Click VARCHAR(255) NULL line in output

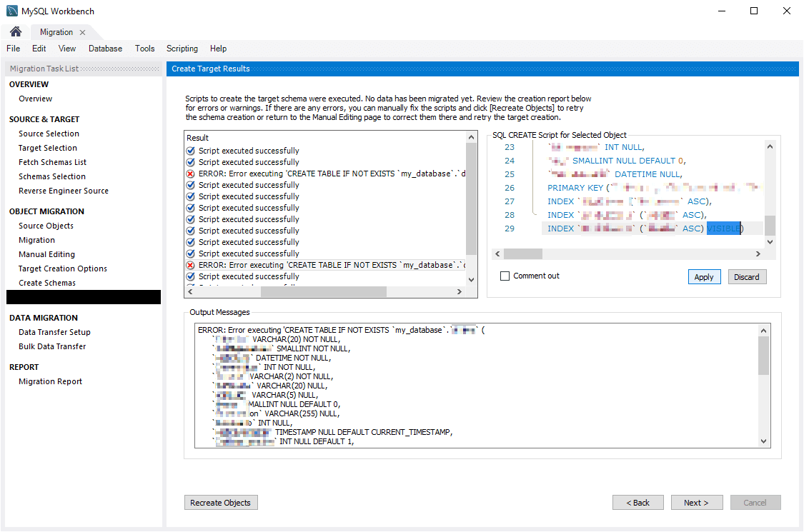pos(302,413)
